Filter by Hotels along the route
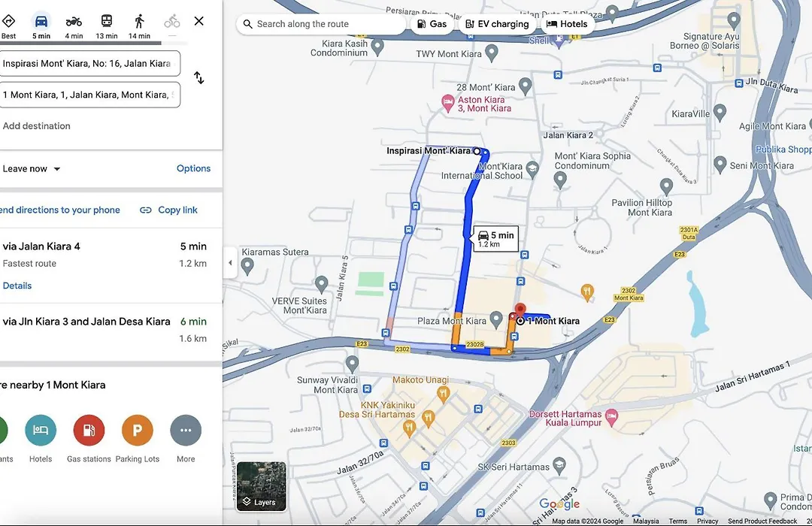 click(567, 24)
